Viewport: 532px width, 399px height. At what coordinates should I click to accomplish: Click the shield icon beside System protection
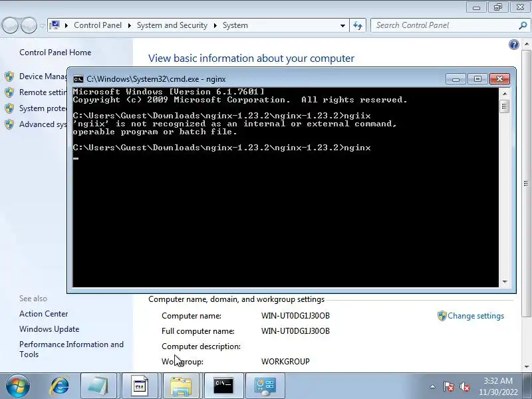coord(9,108)
